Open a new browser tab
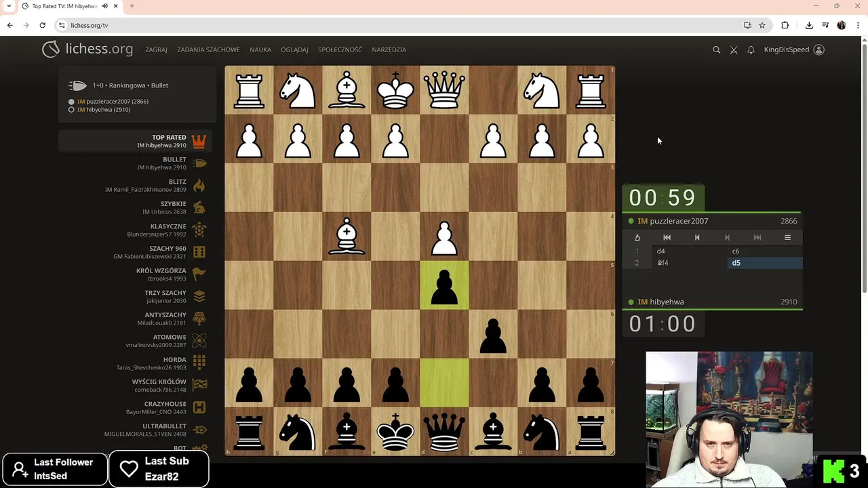Viewport: 868px width, 488px height. (x=132, y=6)
